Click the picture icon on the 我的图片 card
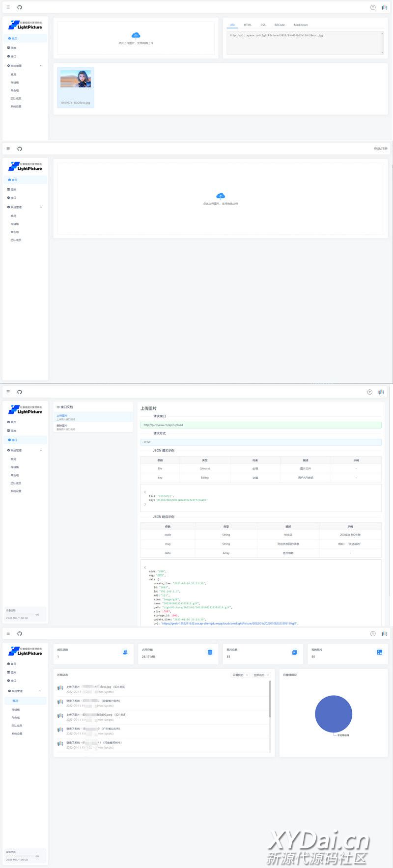The height and width of the screenshot is (868, 393). (x=379, y=652)
